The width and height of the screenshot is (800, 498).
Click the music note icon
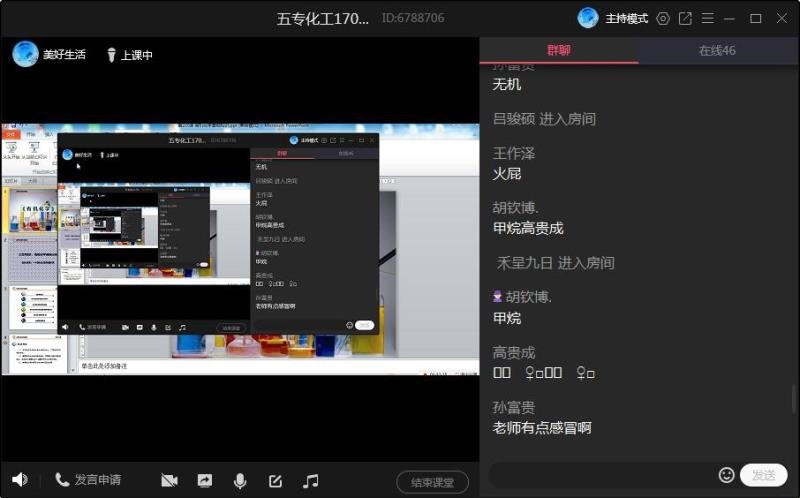coord(311,481)
